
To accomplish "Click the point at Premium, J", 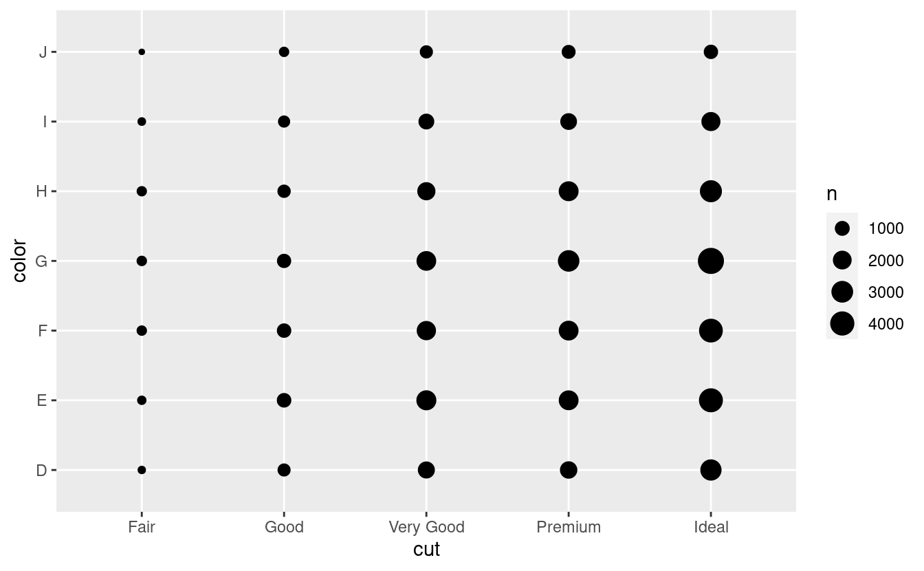I will coord(569,52).
